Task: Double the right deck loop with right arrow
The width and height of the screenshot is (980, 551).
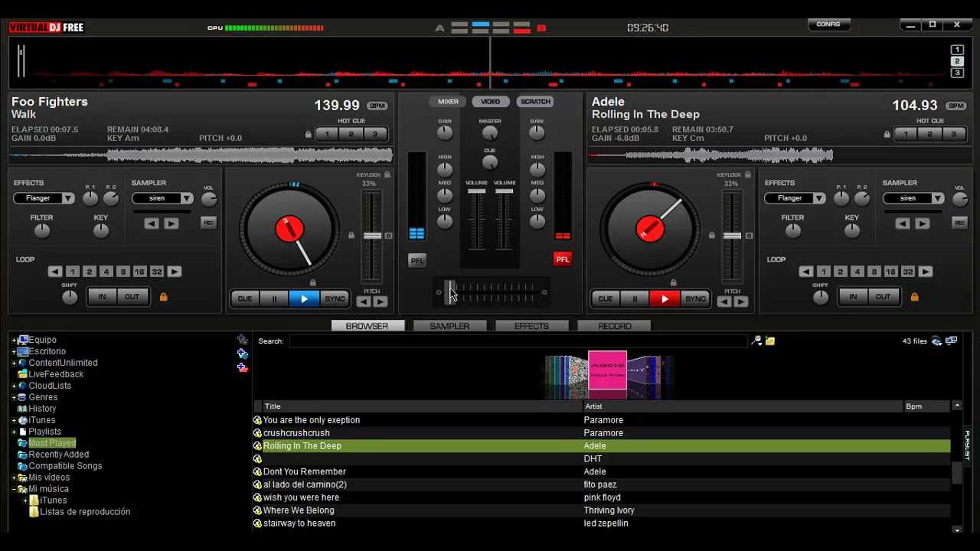Action: [x=926, y=272]
